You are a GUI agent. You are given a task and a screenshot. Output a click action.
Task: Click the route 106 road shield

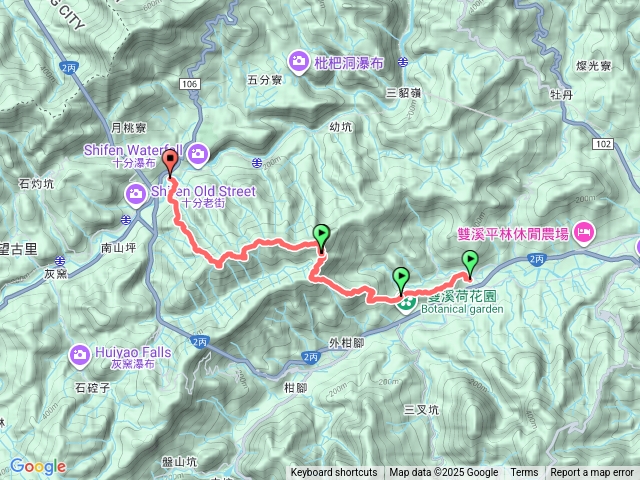(189, 84)
